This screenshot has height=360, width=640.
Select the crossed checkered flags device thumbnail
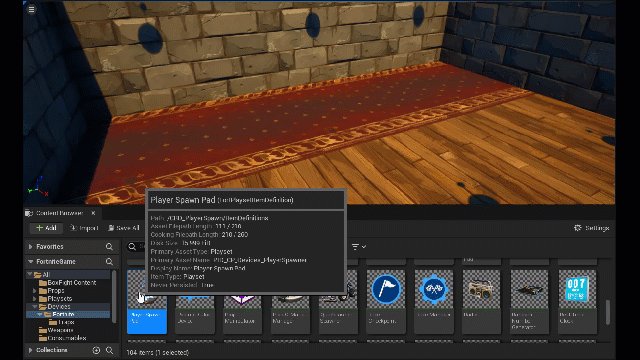[433, 289]
